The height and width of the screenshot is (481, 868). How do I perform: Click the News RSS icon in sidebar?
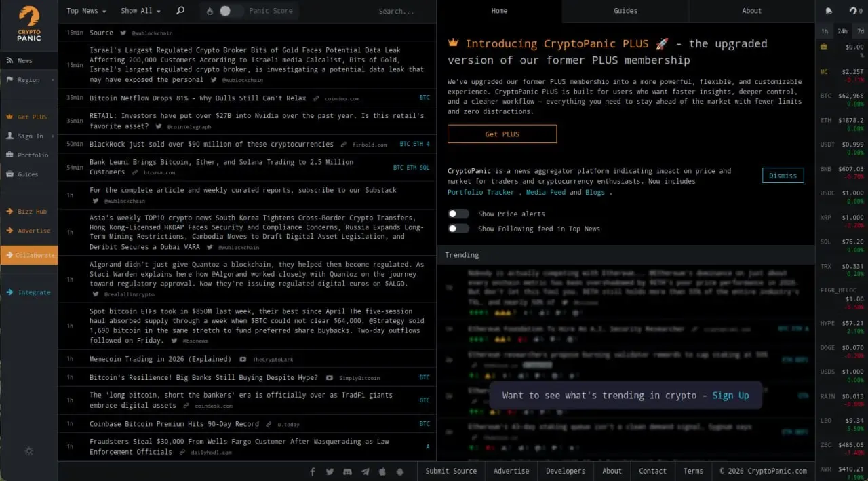[10, 60]
